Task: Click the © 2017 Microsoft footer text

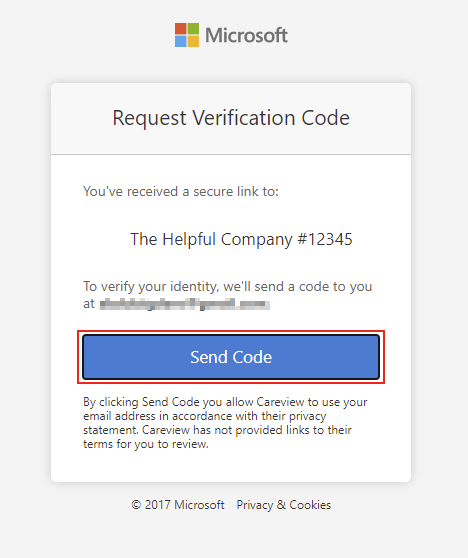Action: (x=178, y=505)
